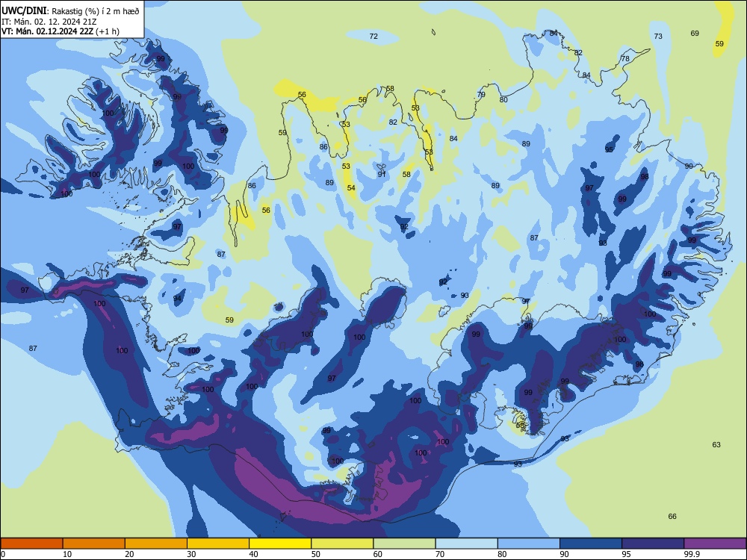Click the 'VT: Mán. 02.12.2024 22Z (+1 h)' line
747x560 pixels.
61,31
